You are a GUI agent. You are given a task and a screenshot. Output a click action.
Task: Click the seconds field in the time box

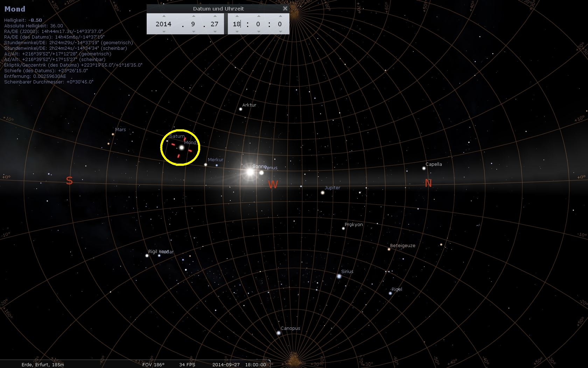pos(280,24)
